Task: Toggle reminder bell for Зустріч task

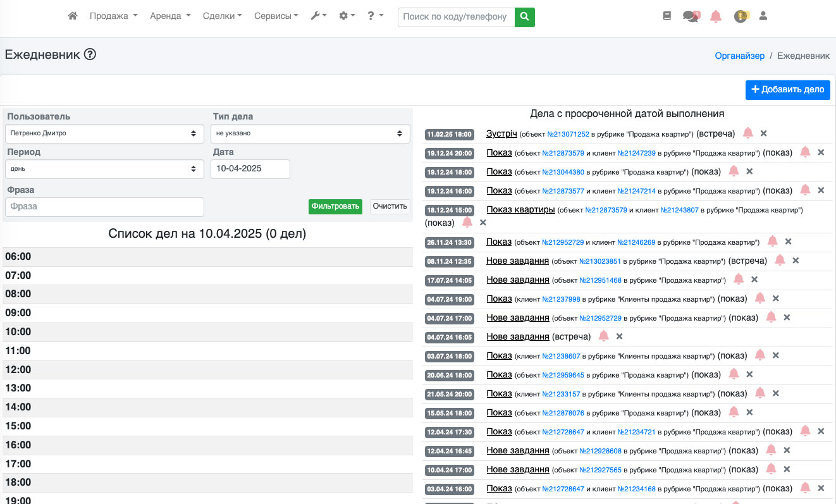Action: (748, 133)
